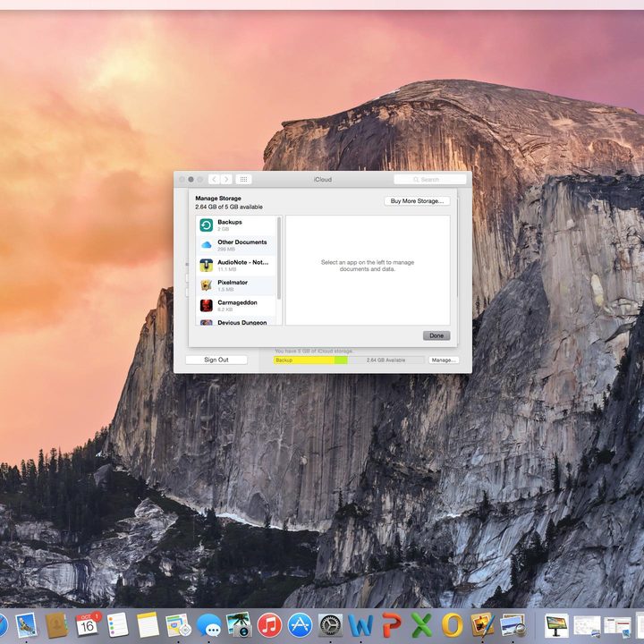
Task: Open the App Store dock icon
Action: [x=300, y=625]
